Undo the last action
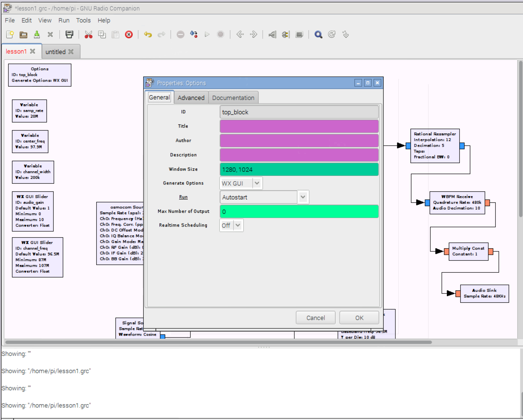Screen dimensions: 523x420 pyautogui.click(x=148, y=34)
